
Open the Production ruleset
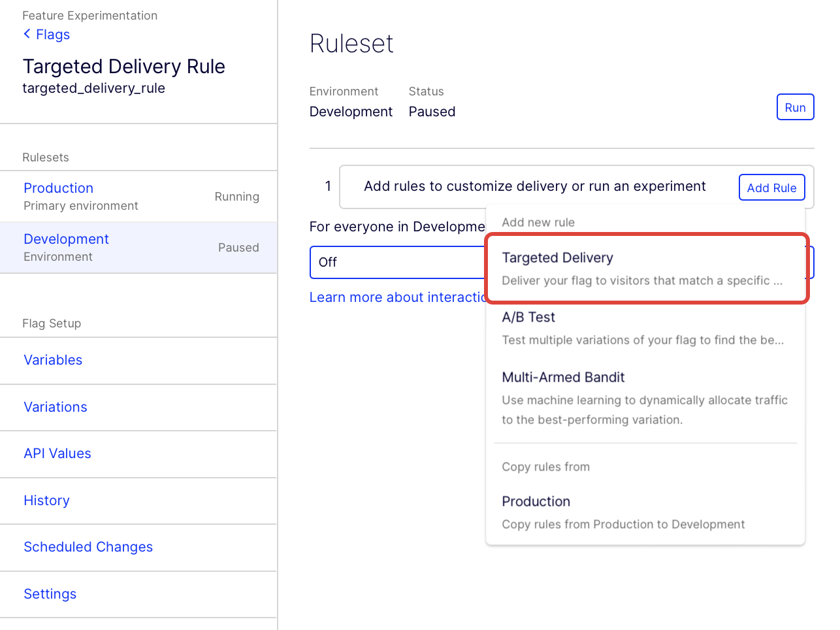tap(59, 188)
